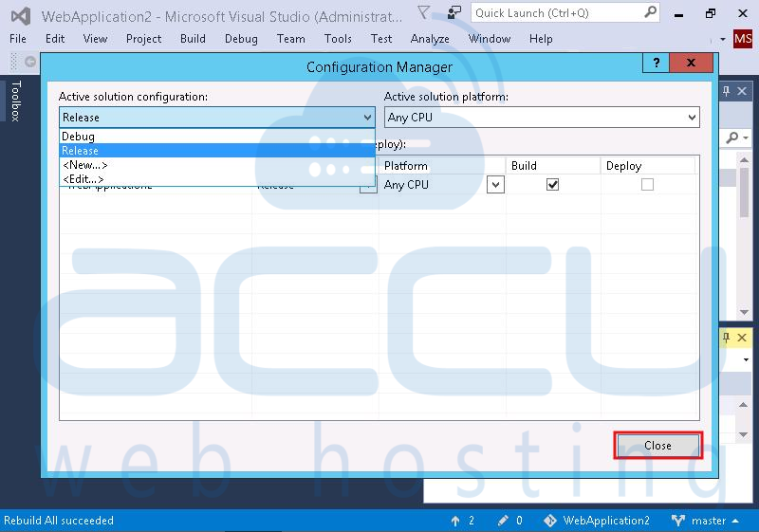Close the lower right yellow panel
The image size is (759, 532).
click(742, 337)
